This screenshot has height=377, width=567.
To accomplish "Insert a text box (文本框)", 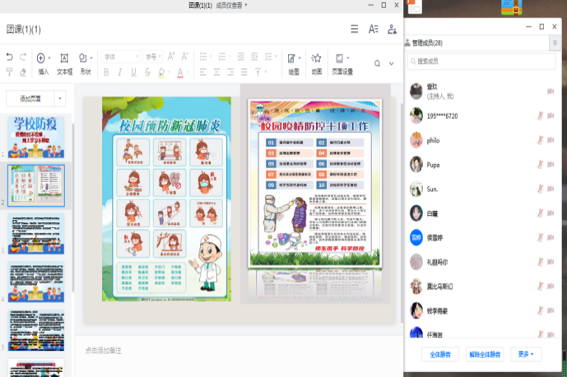I will tap(64, 64).
